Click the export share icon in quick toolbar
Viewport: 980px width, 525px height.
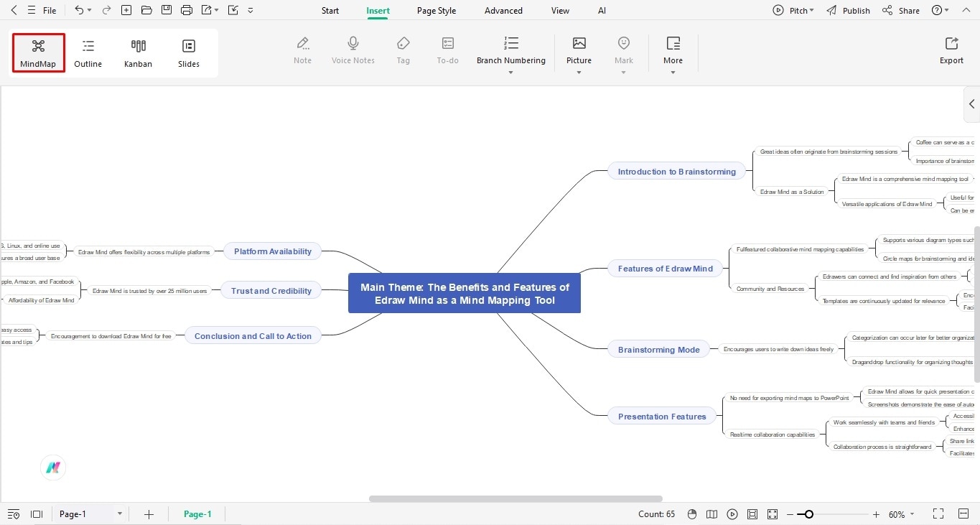207,10
